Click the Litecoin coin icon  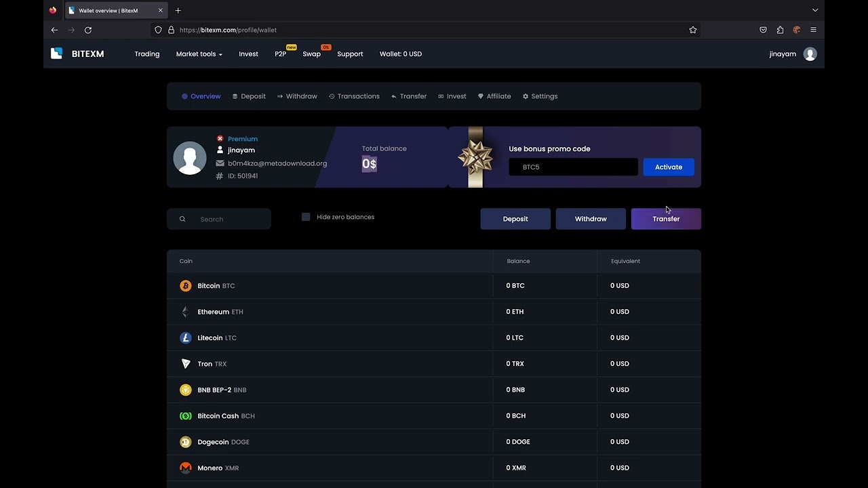point(185,338)
